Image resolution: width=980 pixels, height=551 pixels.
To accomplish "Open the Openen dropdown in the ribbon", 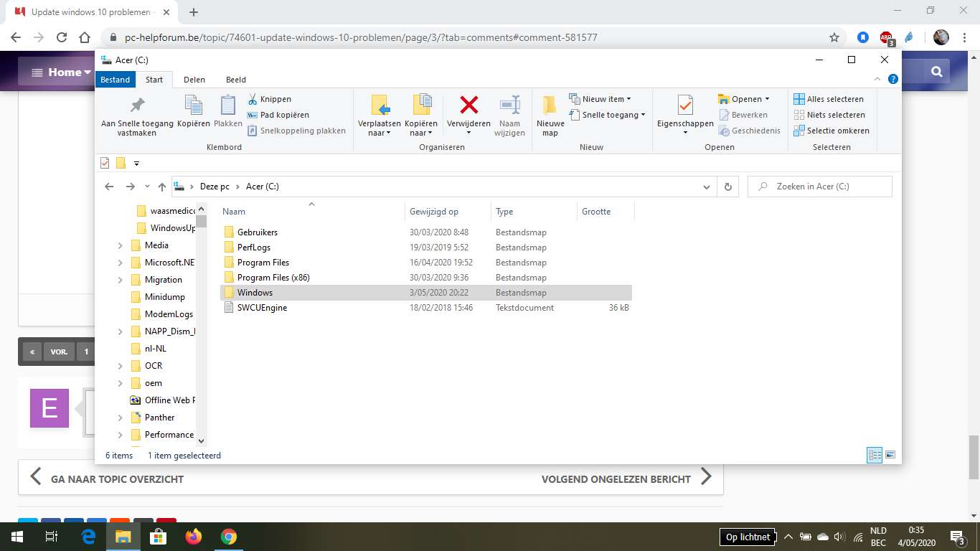I will pyautogui.click(x=743, y=99).
